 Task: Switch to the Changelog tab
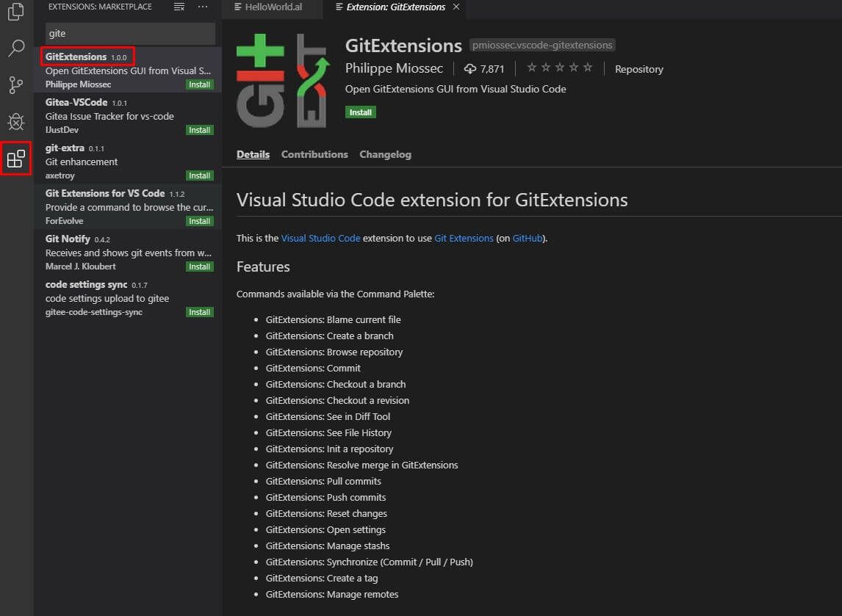[385, 154]
